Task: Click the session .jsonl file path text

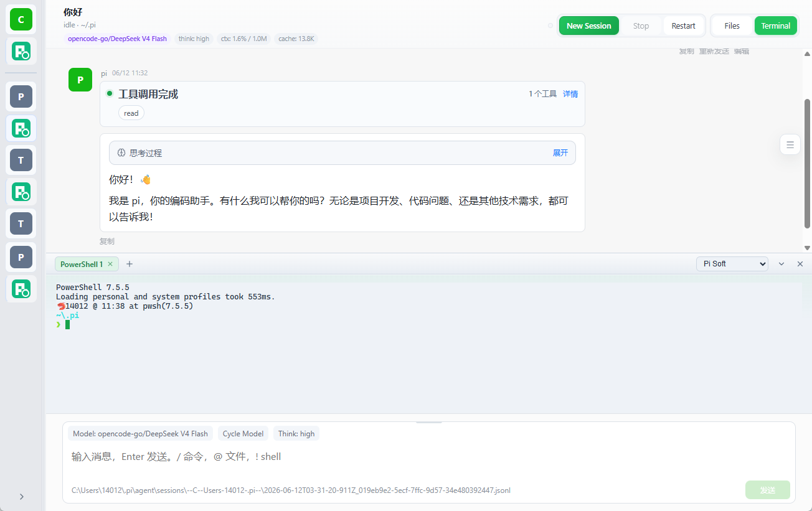Action: [291, 490]
